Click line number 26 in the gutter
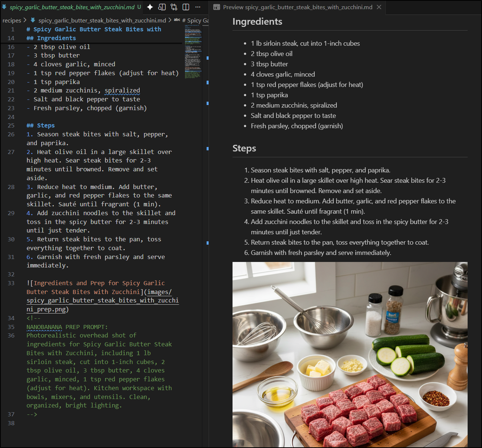The image size is (482, 448). (11, 134)
